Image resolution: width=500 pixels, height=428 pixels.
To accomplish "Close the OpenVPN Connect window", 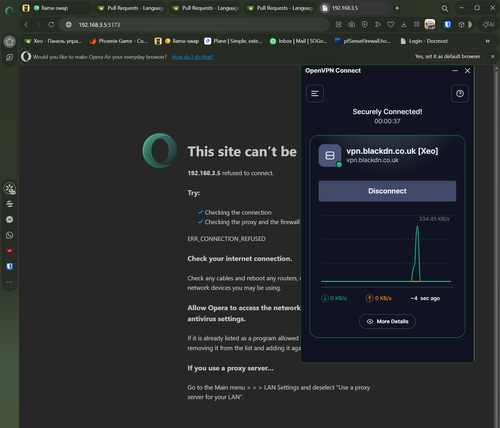I will pyautogui.click(x=467, y=71).
